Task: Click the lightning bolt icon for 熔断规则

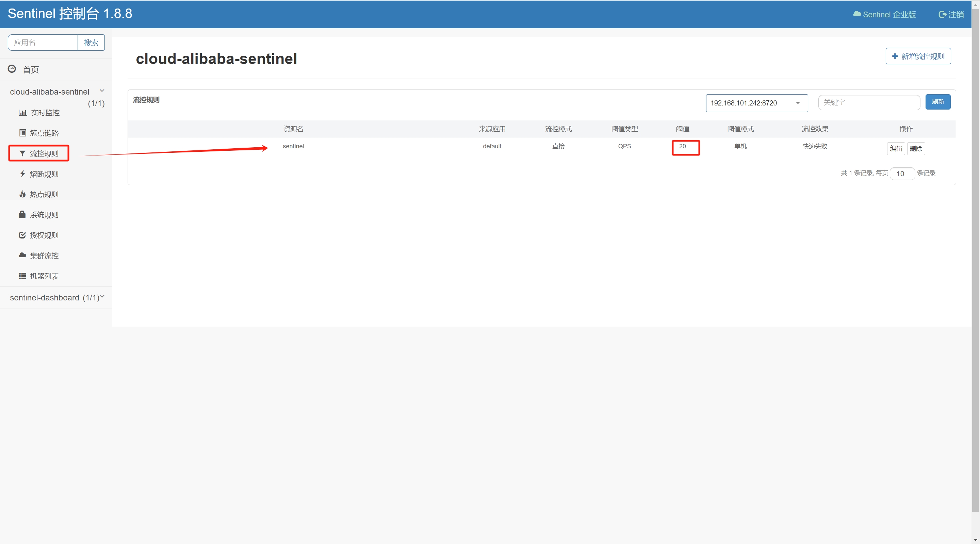Action: [x=22, y=174]
